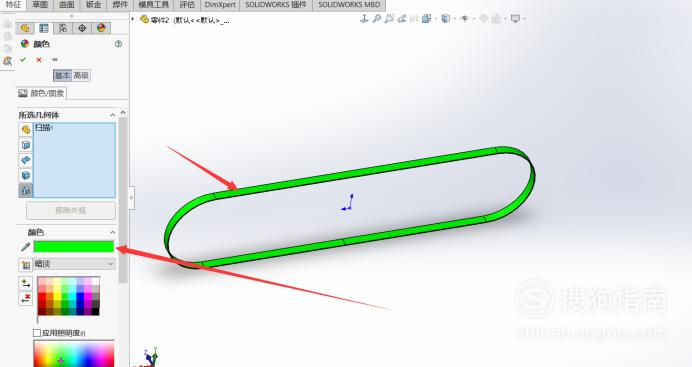Screen dimensions: 692x367
Task: Open the 曲面 ribbon tab
Action: coord(67,5)
